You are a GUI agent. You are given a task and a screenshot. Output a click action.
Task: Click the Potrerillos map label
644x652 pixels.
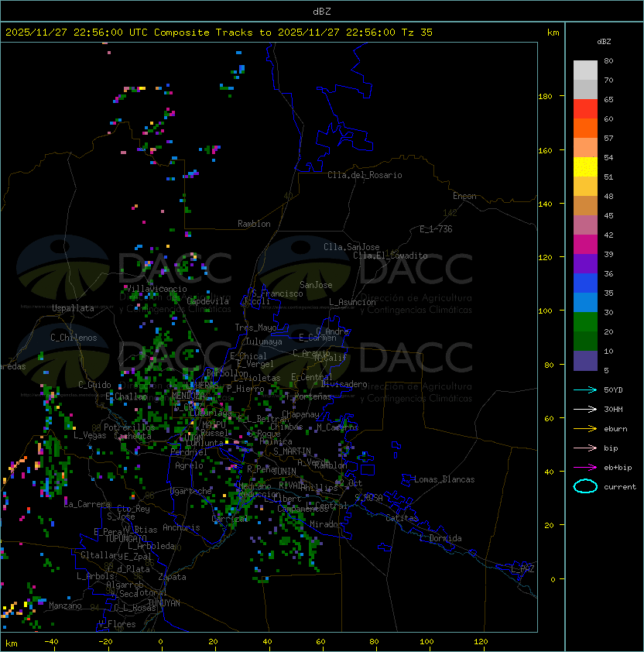tap(129, 427)
